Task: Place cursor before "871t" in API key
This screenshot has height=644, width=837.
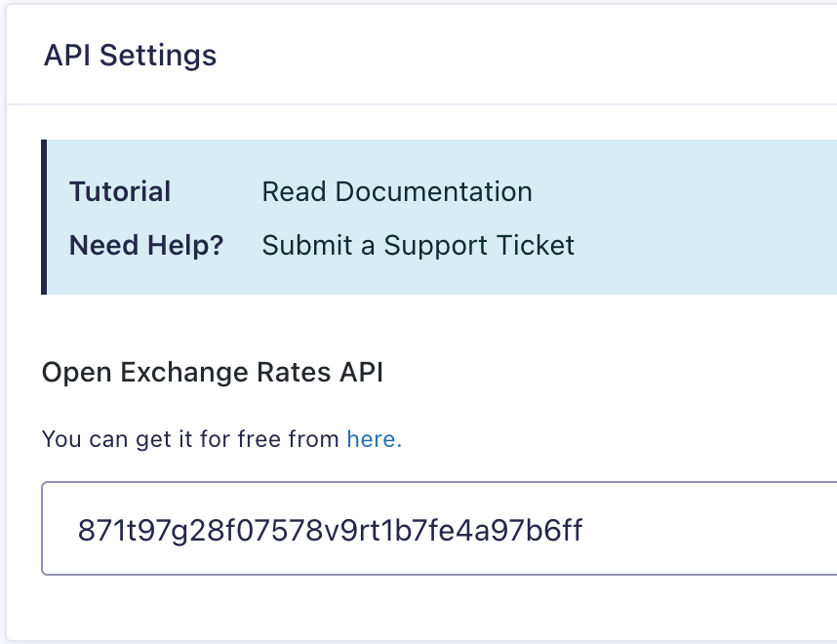Action: 78,530
